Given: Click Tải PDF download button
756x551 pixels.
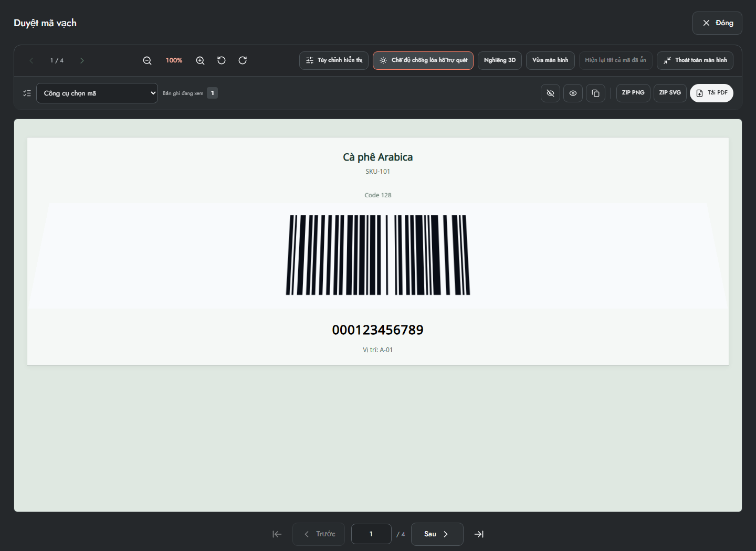Looking at the screenshot, I should (x=711, y=93).
